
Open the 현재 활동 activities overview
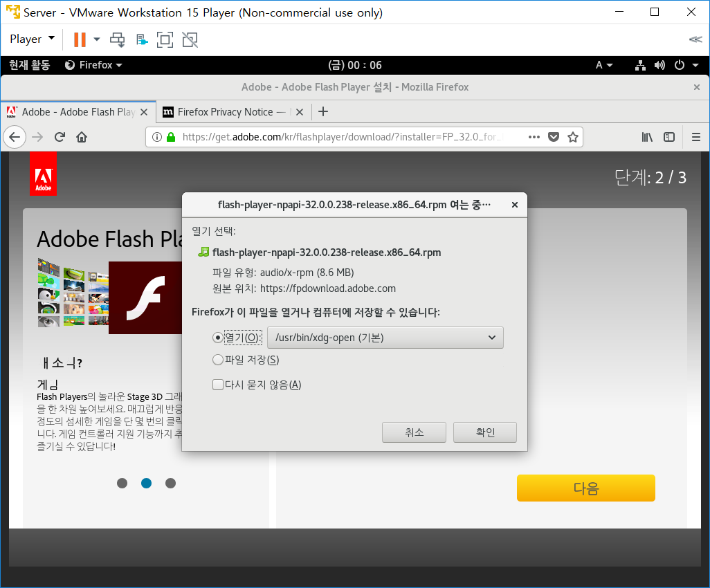[x=30, y=65]
